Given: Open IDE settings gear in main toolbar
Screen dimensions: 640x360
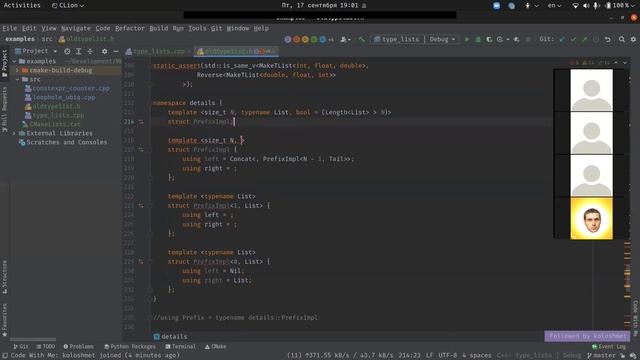Looking at the screenshot, I should (x=633, y=40).
